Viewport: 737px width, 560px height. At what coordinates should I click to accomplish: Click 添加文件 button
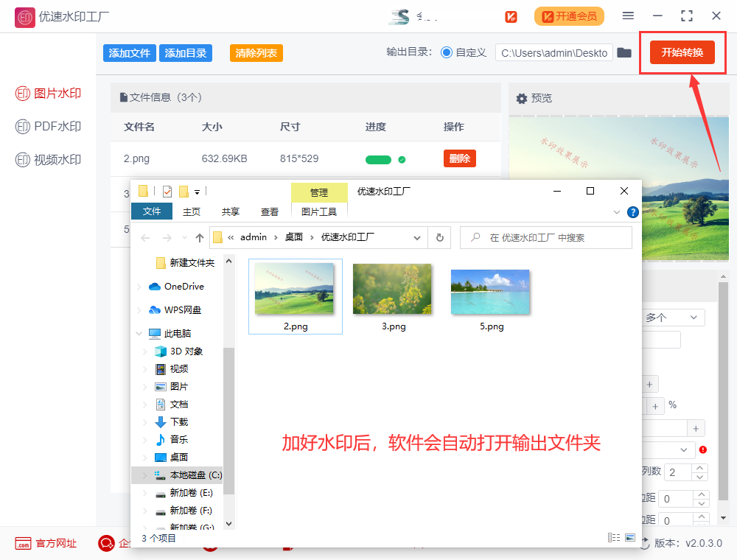tap(129, 53)
